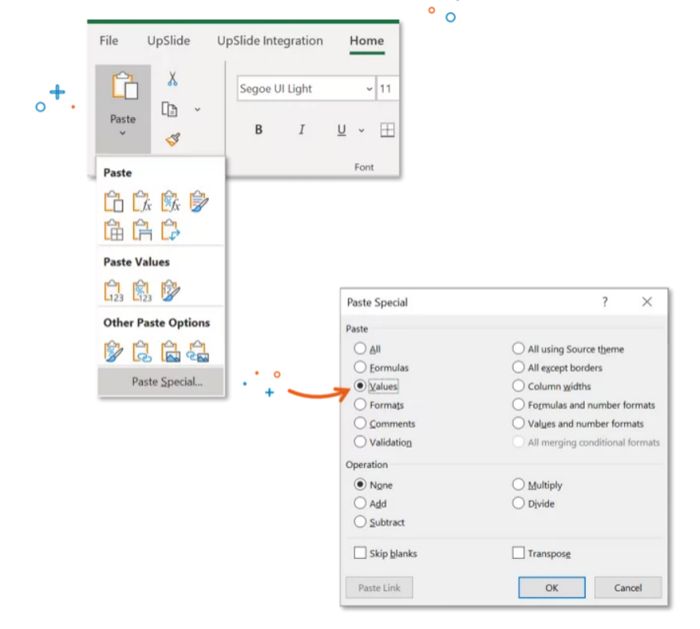700x629 pixels.
Task: Choose the Paste Values 123 icon
Action: pyautogui.click(x=113, y=291)
